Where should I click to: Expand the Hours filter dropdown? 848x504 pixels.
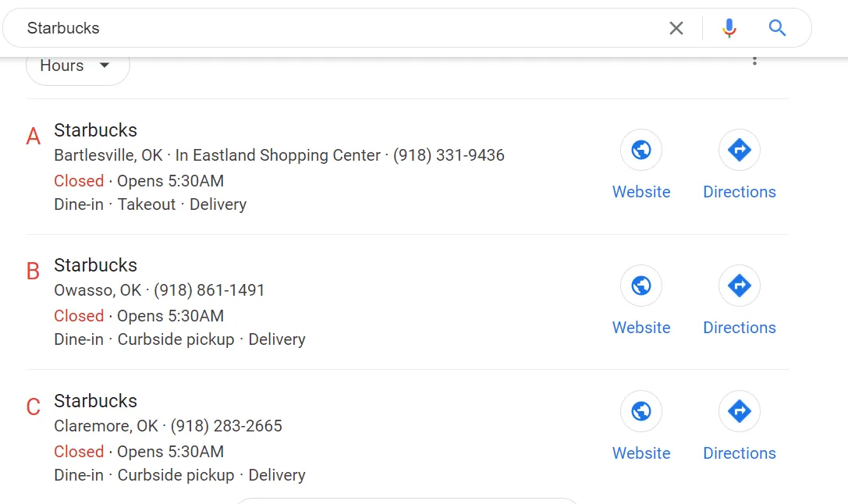pyautogui.click(x=77, y=66)
